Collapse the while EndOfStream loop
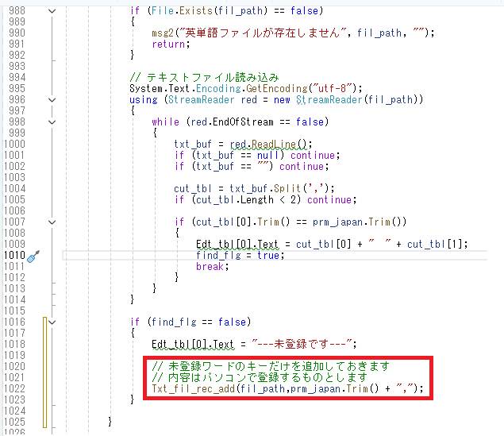504x436 pixels. (52, 122)
